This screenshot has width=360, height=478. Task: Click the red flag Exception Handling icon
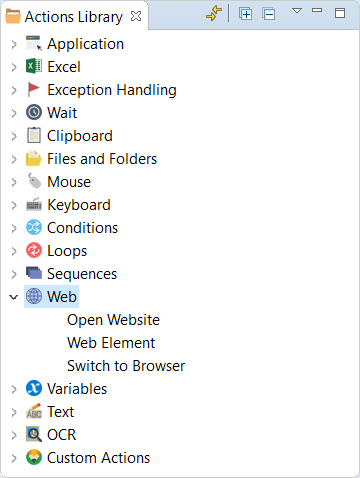pyautogui.click(x=34, y=89)
